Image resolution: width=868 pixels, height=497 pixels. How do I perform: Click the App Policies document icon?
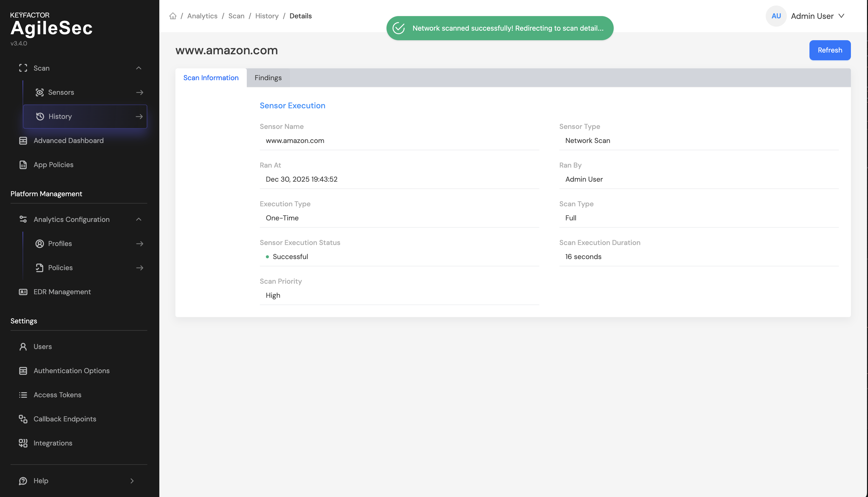click(x=23, y=165)
